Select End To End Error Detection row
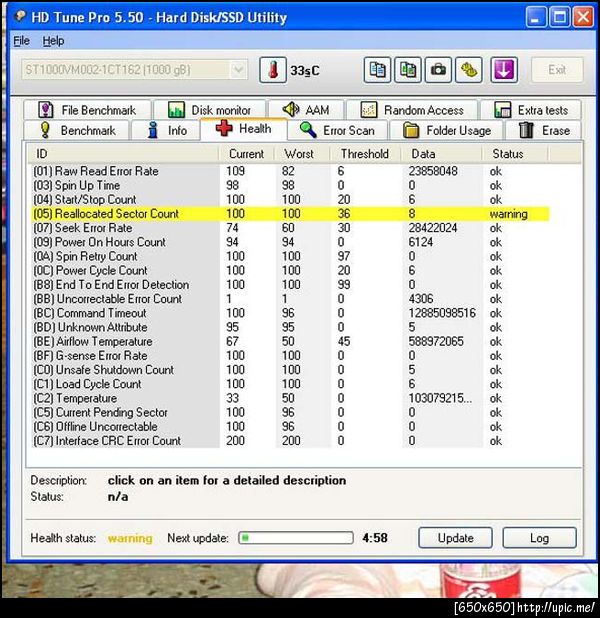This screenshot has width=600, height=618. [x=290, y=285]
